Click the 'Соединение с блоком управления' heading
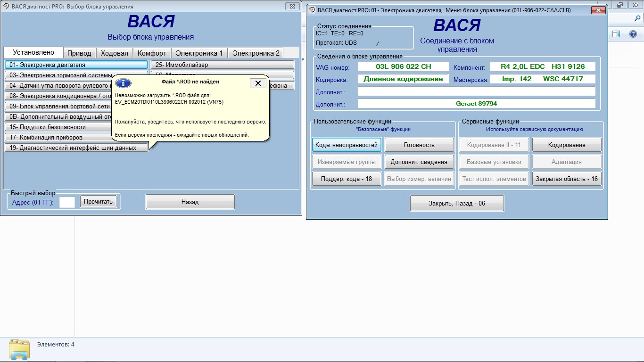Image resolution: width=644 pixels, height=362 pixels. point(457,45)
